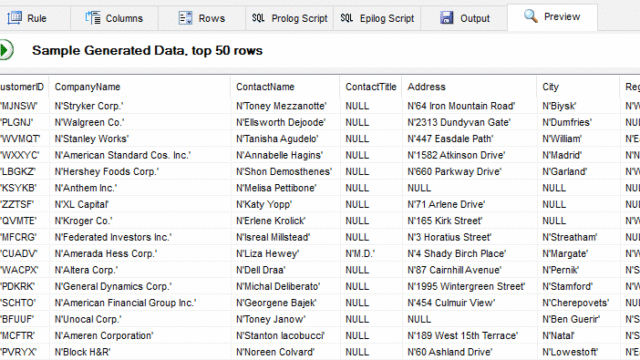Select city cell N'Ben Guerir'
The height and width of the screenshot is (360, 640).
[578, 319]
